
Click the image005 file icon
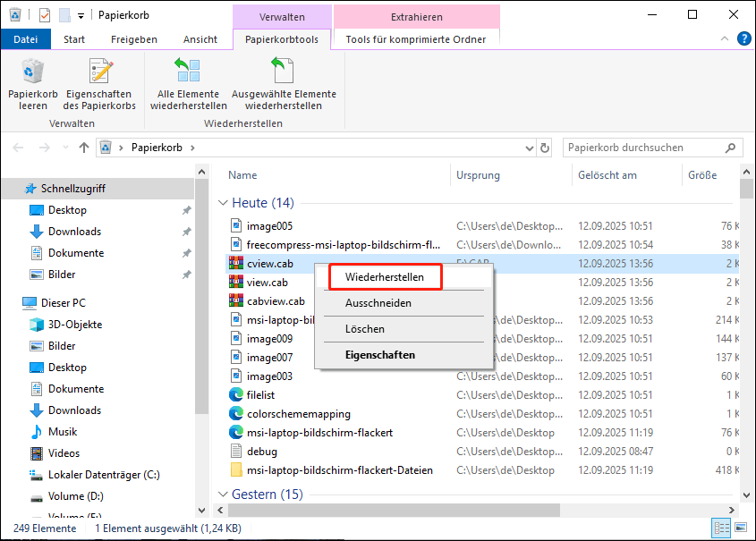tap(236, 226)
